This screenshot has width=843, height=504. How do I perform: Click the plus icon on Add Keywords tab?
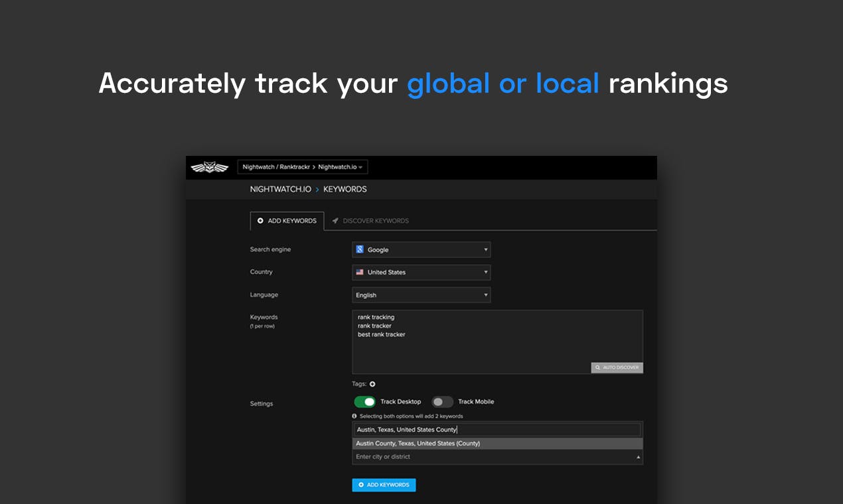coord(260,221)
